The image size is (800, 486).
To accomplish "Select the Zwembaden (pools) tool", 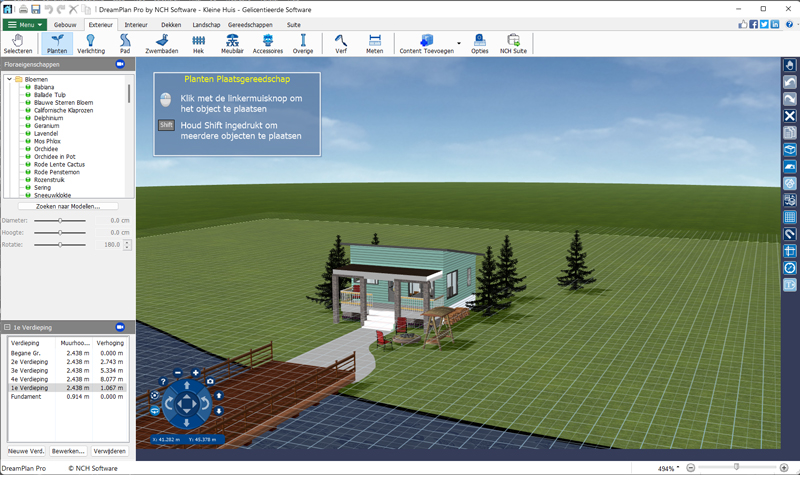I will click(x=161, y=43).
